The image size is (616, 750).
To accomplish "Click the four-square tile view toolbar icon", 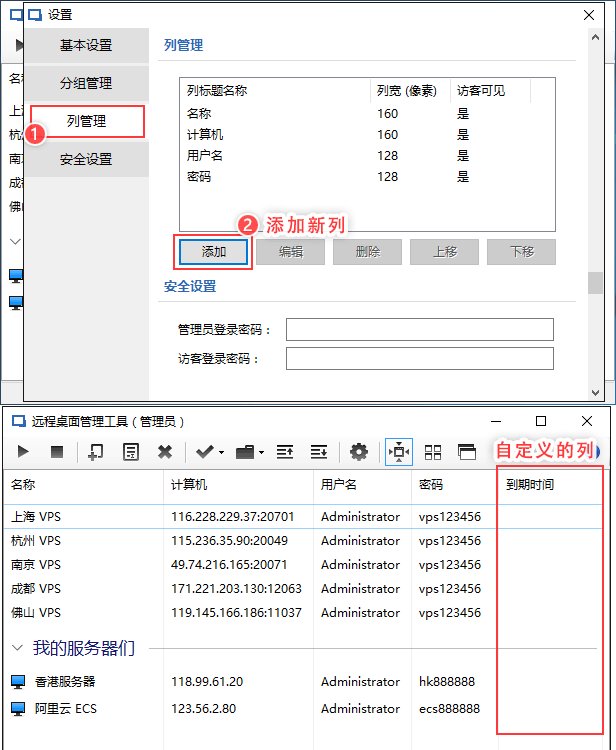I will (x=433, y=452).
